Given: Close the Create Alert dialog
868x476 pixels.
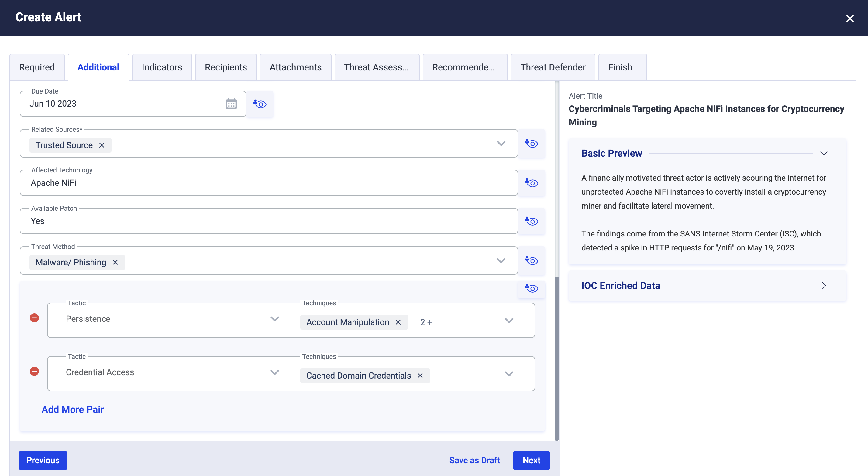Looking at the screenshot, I should 849,19.
